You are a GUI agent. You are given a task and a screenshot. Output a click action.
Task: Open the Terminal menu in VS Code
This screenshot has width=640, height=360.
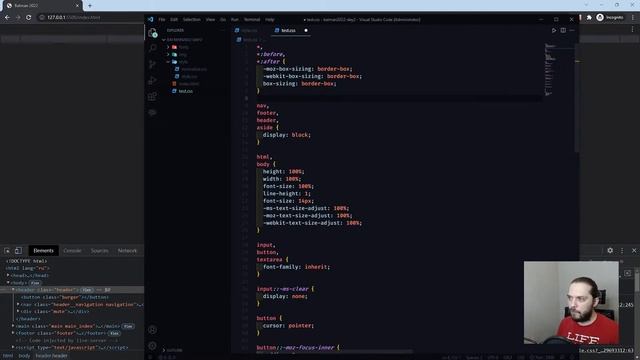(252, 20)
